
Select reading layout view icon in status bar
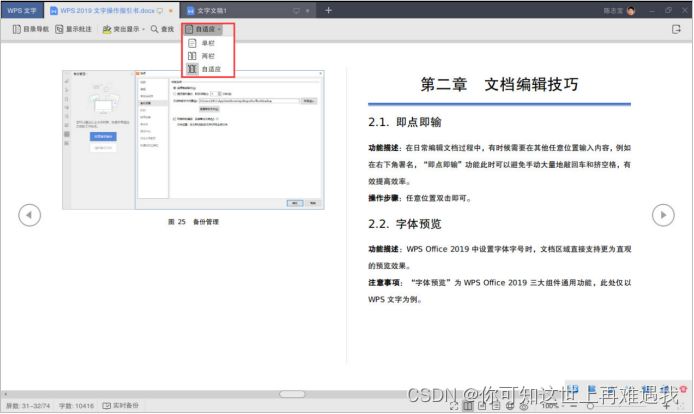(x=468, y=406)
